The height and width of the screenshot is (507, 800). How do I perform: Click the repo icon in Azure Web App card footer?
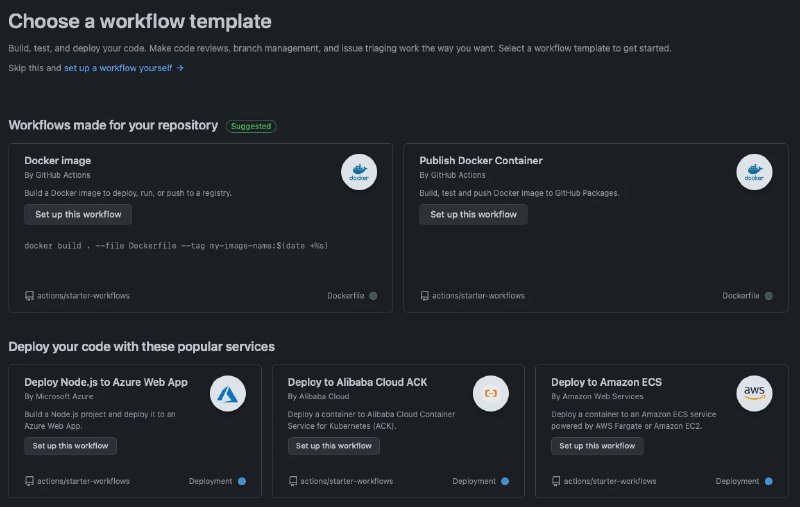click(29, 481)
